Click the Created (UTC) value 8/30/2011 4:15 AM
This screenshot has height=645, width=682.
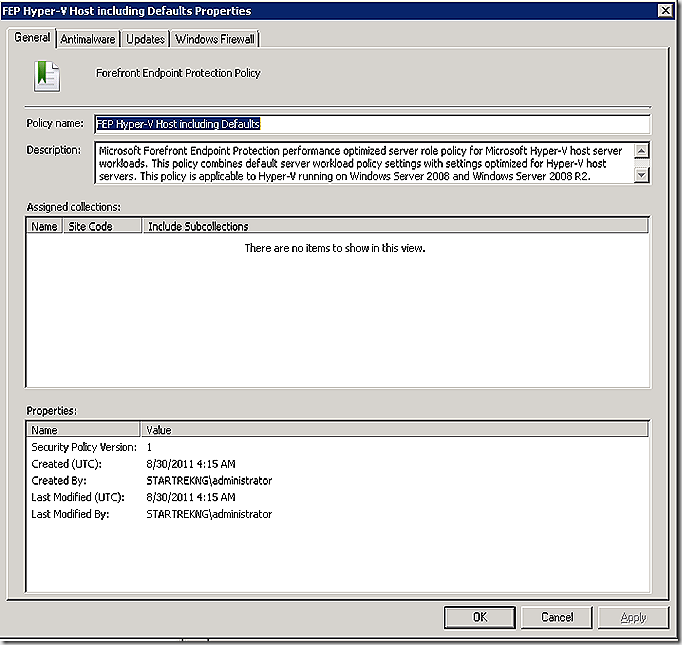pos(191,464)
